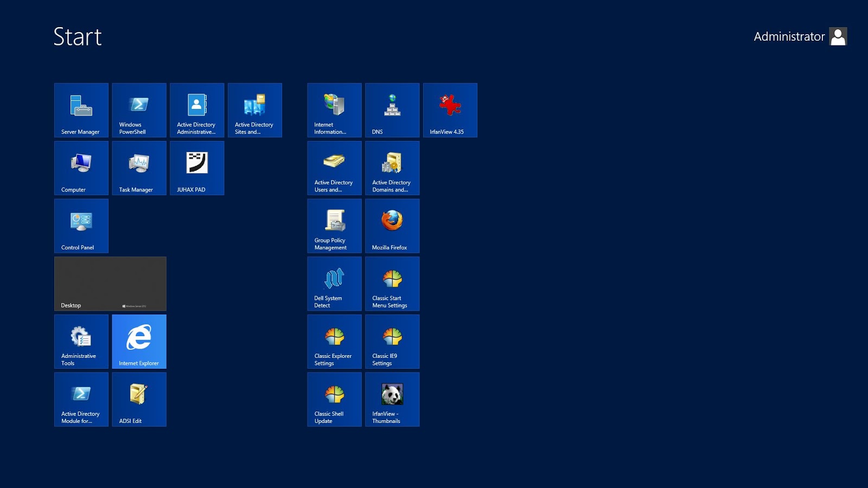Open Active Directory Domains and Trusts tile
868x488 pixels.
pyautogui.click(x=392, y=168)
